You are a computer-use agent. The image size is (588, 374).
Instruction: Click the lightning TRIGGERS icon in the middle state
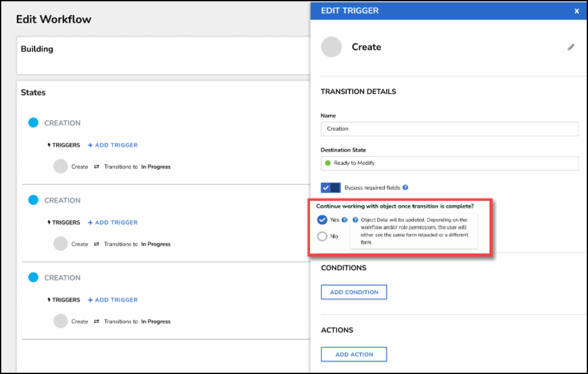pos(50,223)
